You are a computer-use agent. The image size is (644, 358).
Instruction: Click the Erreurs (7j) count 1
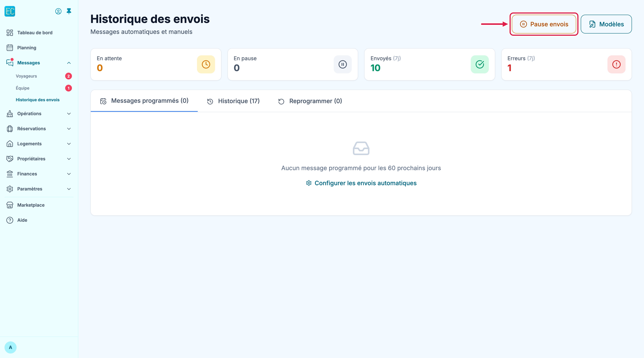[x=510, y=68]
